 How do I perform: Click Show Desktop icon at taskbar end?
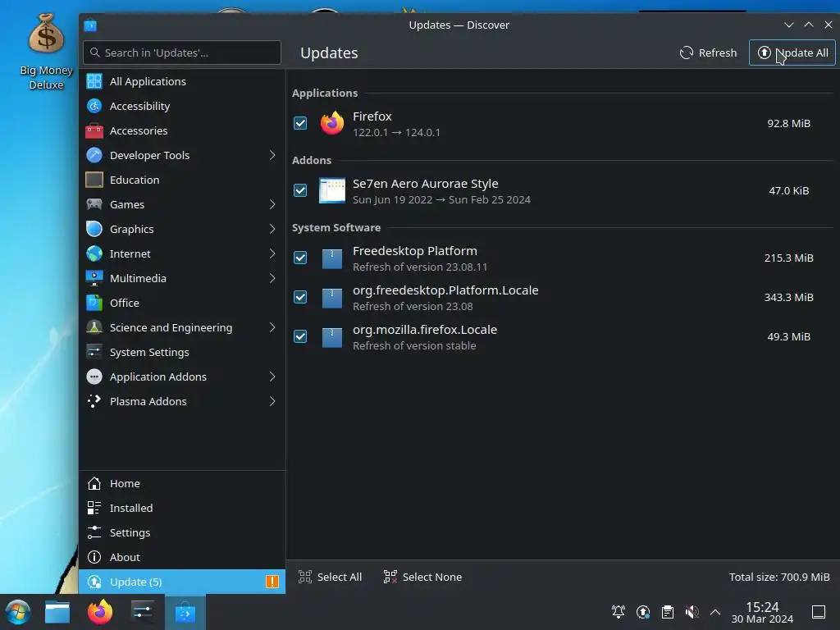(x=819, y=612)
